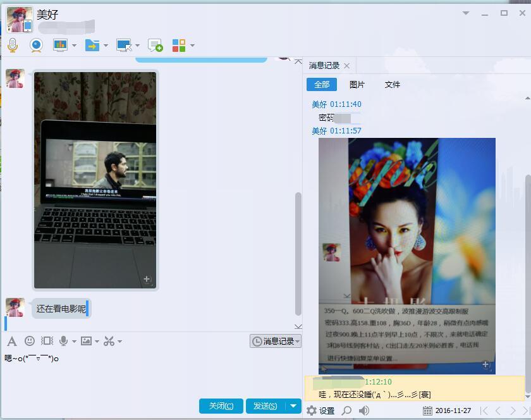Click the highlighted 现在还没睡 message
Image resolution: width=531 pixels, height=420 pixels.
click(374, 394)
